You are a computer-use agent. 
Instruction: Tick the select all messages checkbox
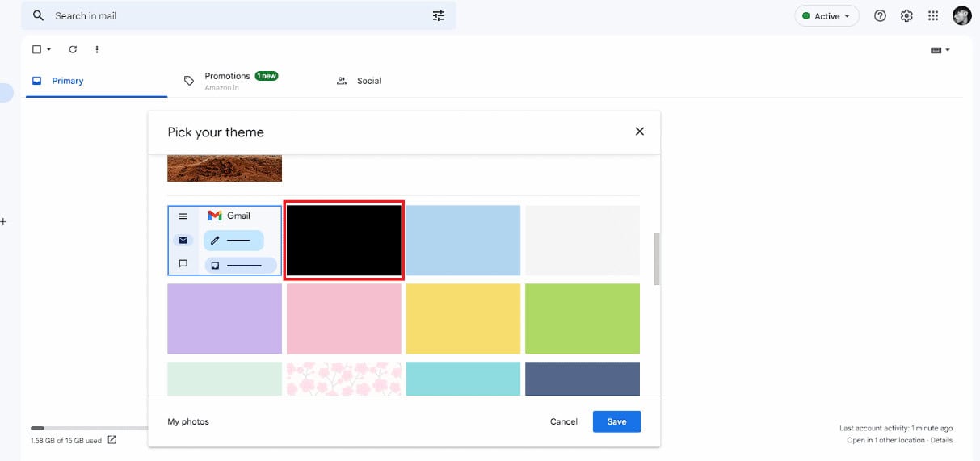pos(36,49)
